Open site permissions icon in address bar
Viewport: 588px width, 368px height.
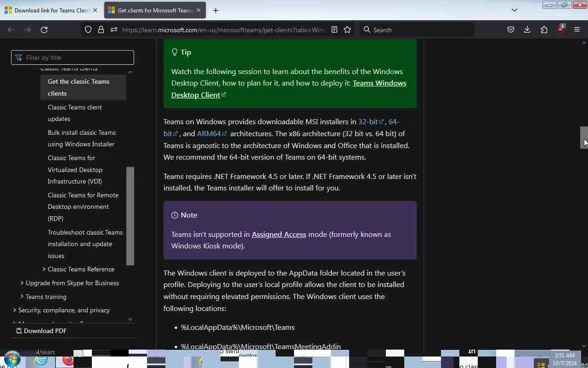coord(114,29)
